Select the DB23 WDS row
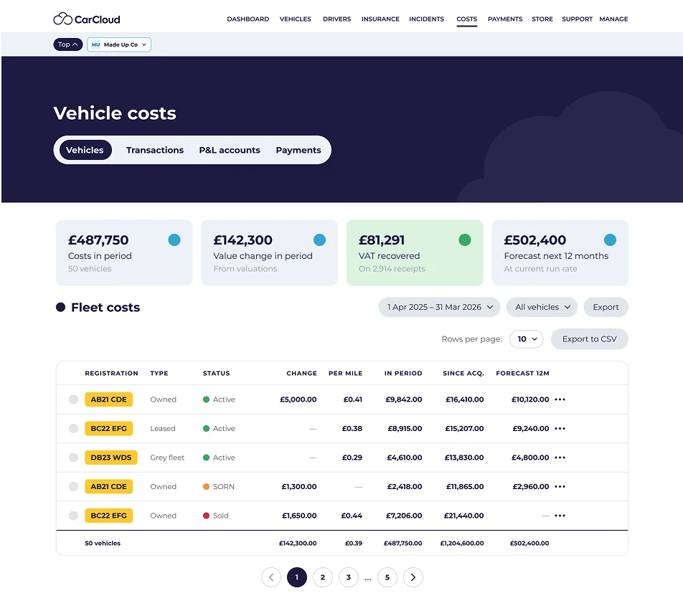Image resolution: width=683 pixels, height=616 pixels. (73, 458)
